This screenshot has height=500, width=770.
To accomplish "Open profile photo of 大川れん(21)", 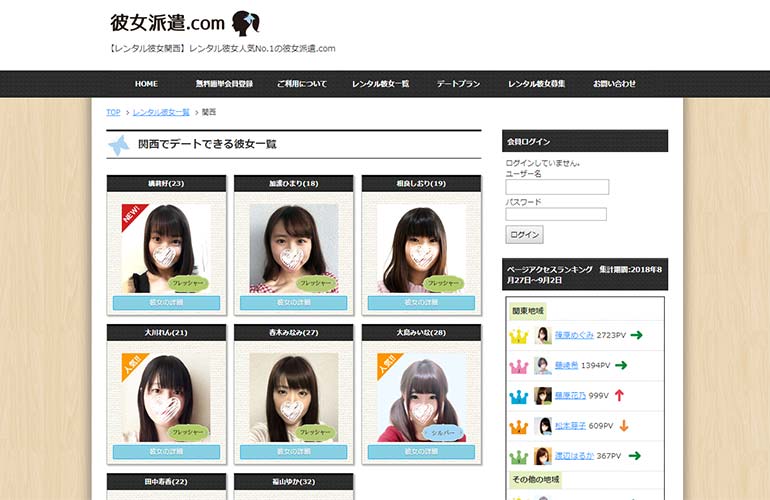I will (x=166, y=398).
